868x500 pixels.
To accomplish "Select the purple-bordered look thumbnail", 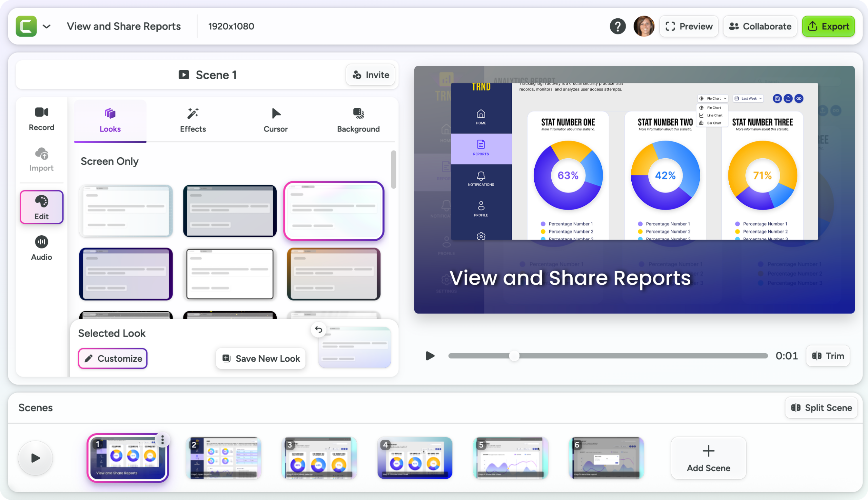I will tap(126, 274).
